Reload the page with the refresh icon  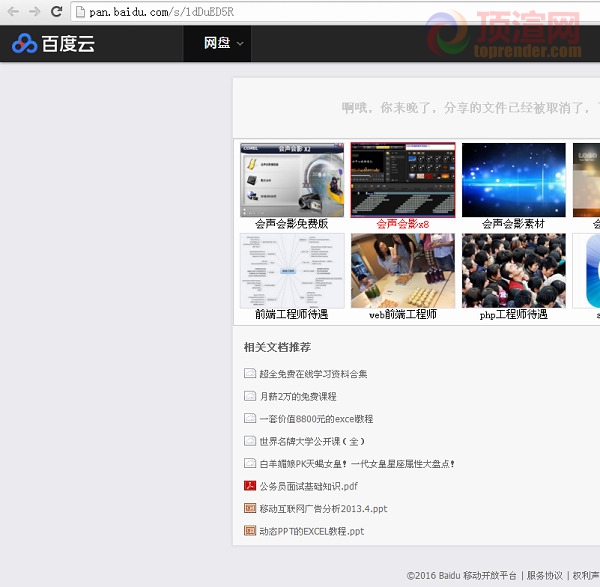[57, 11]
